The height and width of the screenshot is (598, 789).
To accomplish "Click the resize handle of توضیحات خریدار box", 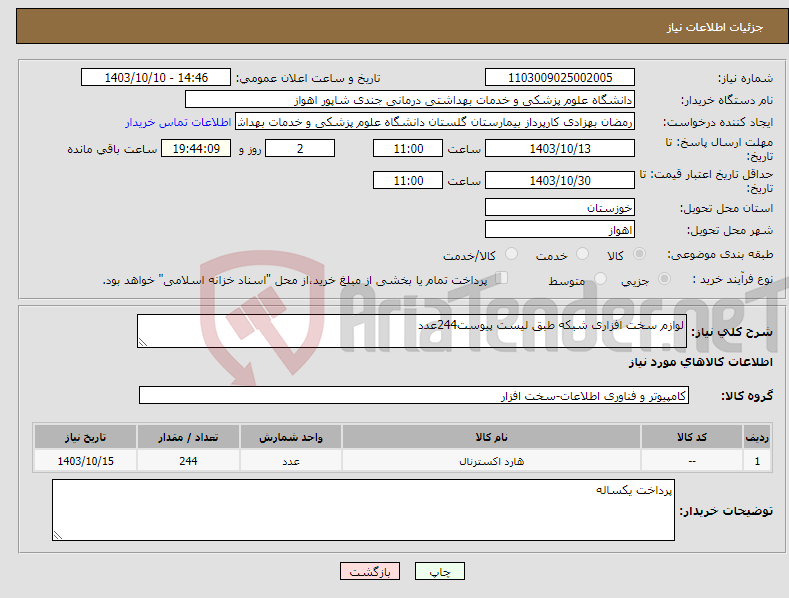I will [x=58, y=535].
